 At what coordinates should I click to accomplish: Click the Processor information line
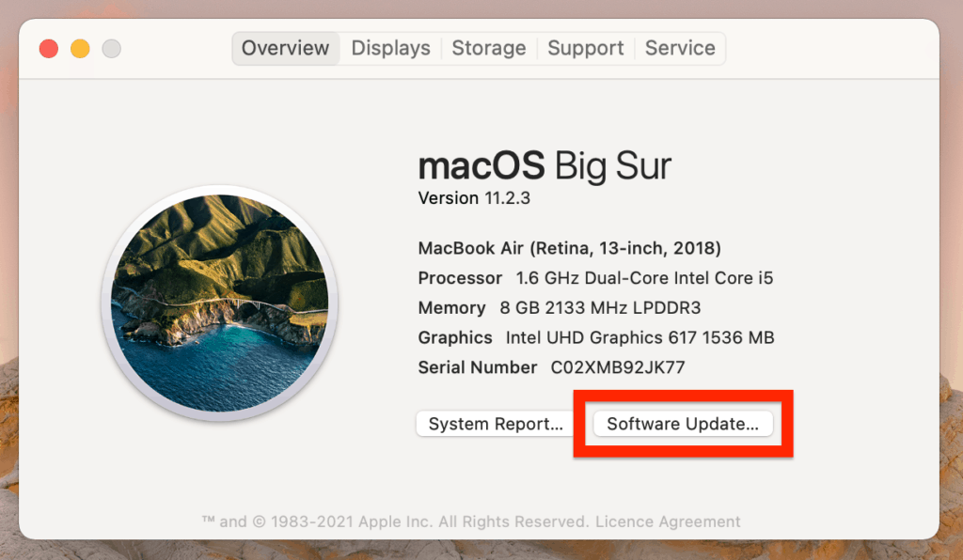595,278
